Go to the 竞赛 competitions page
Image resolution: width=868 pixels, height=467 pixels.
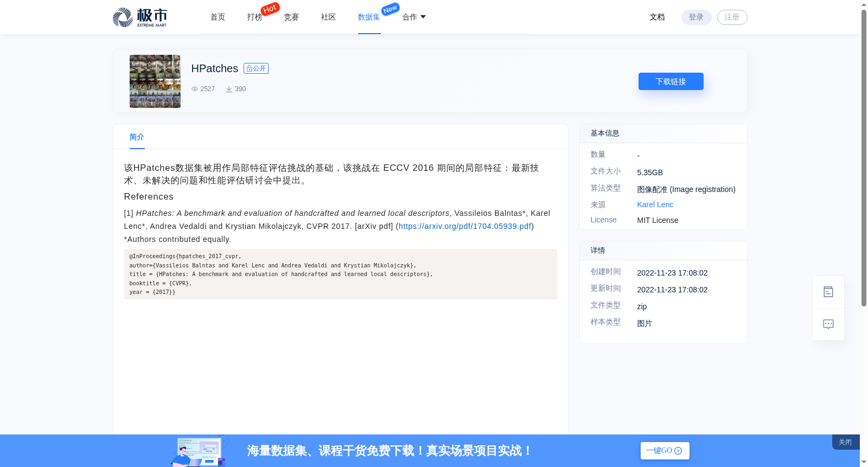(x=291, y=17)
